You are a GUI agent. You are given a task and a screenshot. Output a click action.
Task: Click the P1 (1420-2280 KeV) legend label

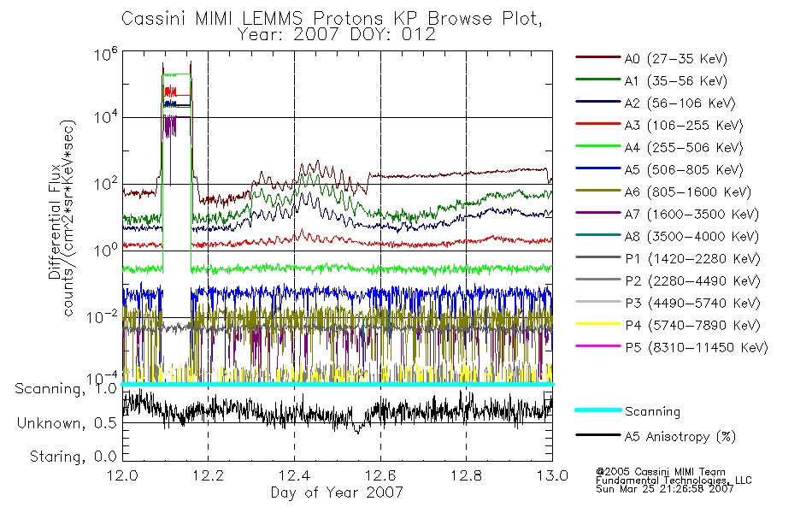pos(692,258)
